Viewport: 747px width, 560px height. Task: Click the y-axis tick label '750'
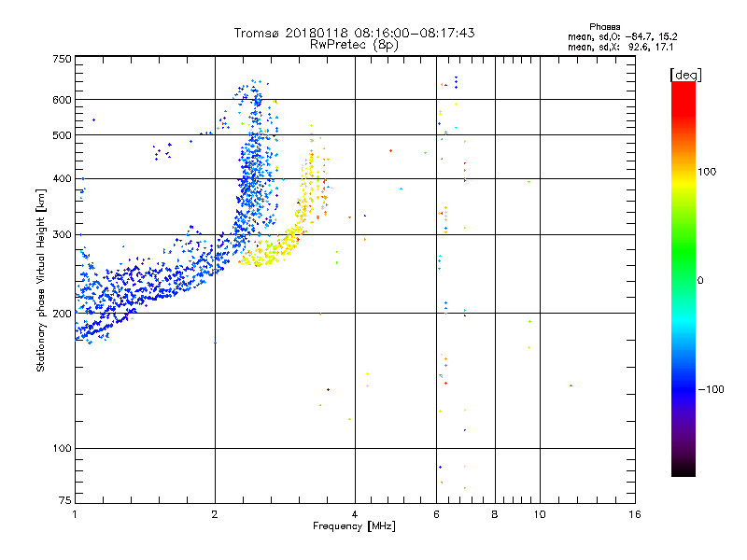pyautogui.click(x=62, y=59)
